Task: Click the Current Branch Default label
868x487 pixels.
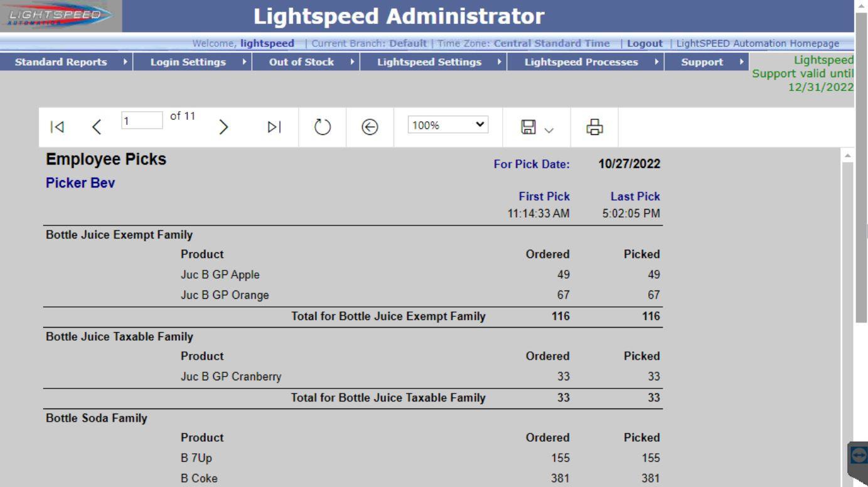Action: [x=369, y=43]
